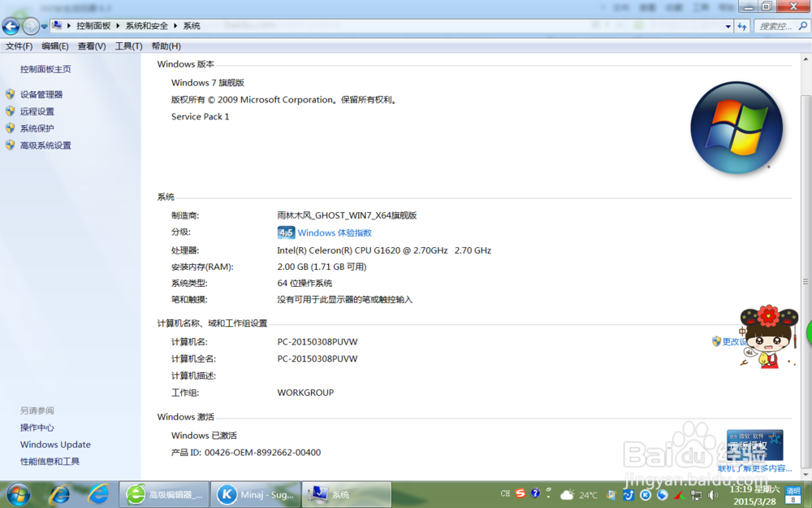The image size is (812, 508).
Task: Launch first Internet Explorer taskbar icon
Action: click(x=59, y=495)
